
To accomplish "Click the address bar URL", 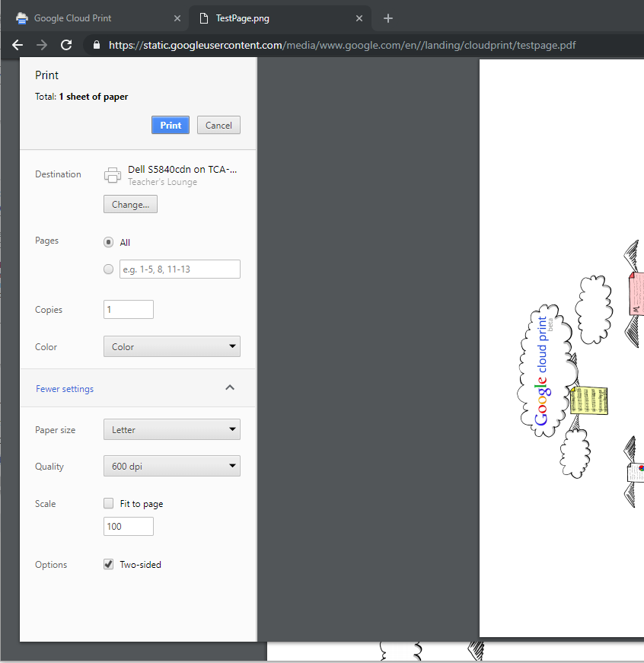I will click(342, 45).
